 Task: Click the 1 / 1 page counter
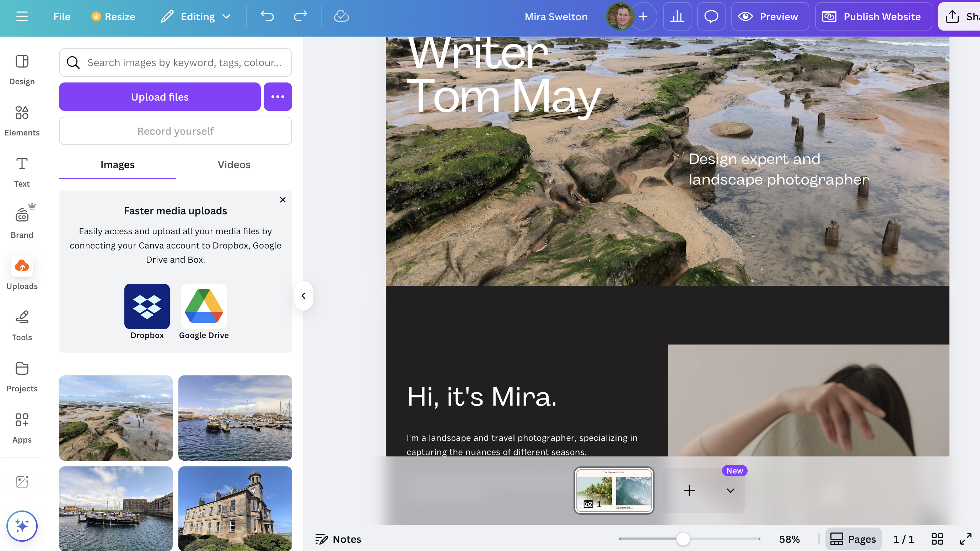click(903, 539)
